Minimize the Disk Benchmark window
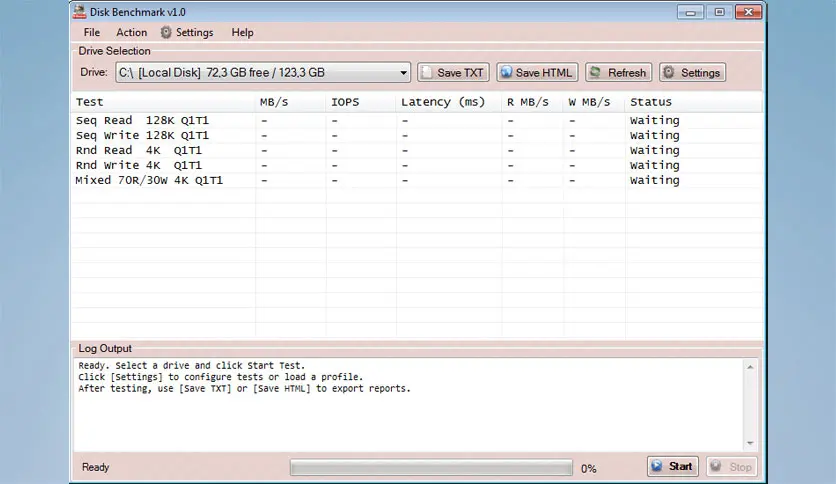This screenshot has width=836, height=484. pos(690,12)
